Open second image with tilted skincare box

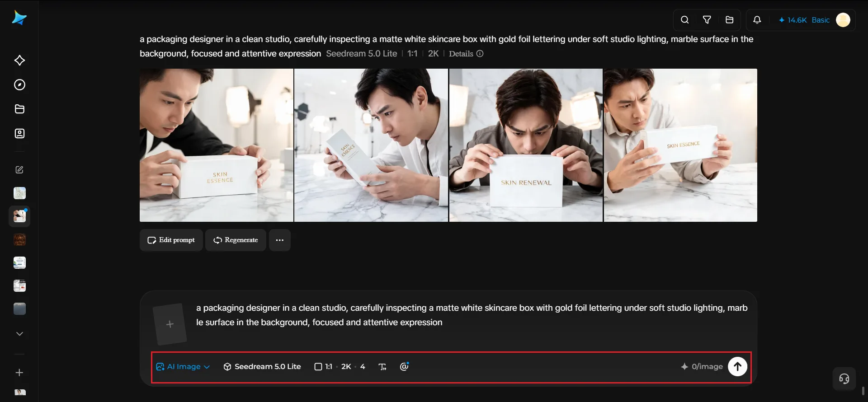(x=371, y=145)
